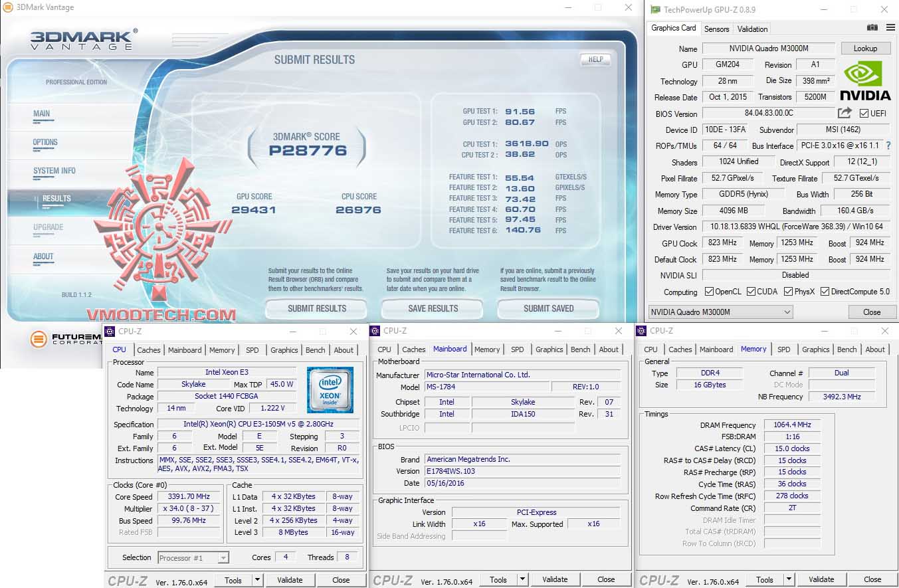Click the GPU-Z title bar icon

(656, 9)
